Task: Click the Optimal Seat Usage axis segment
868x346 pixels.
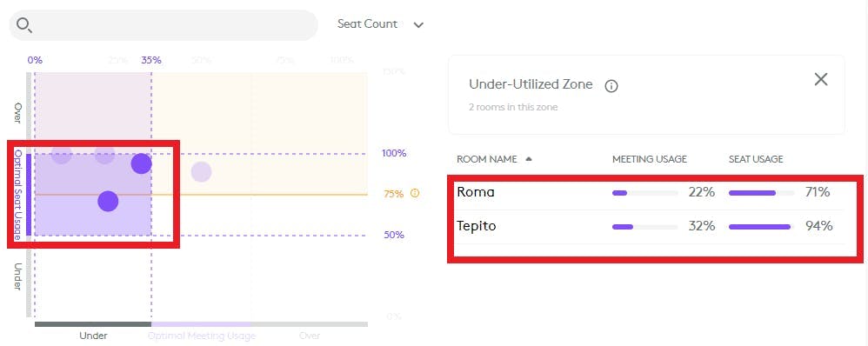Action: [29, 195]
